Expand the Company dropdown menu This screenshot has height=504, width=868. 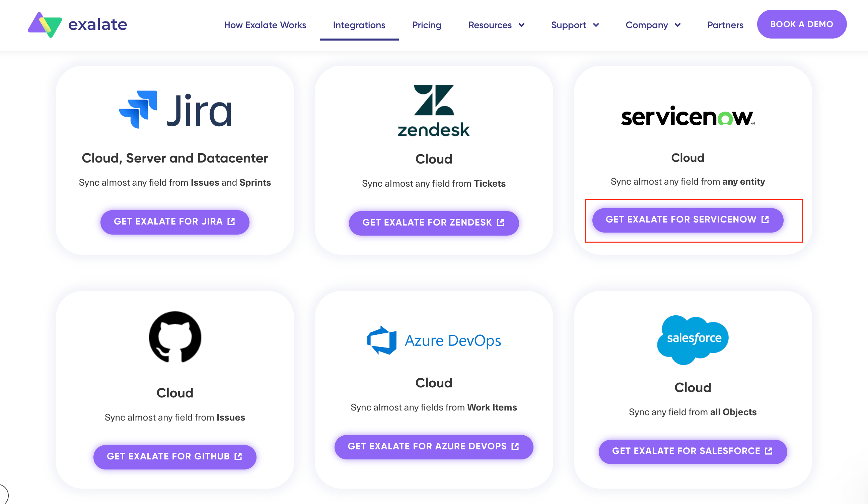pos(653,25)
